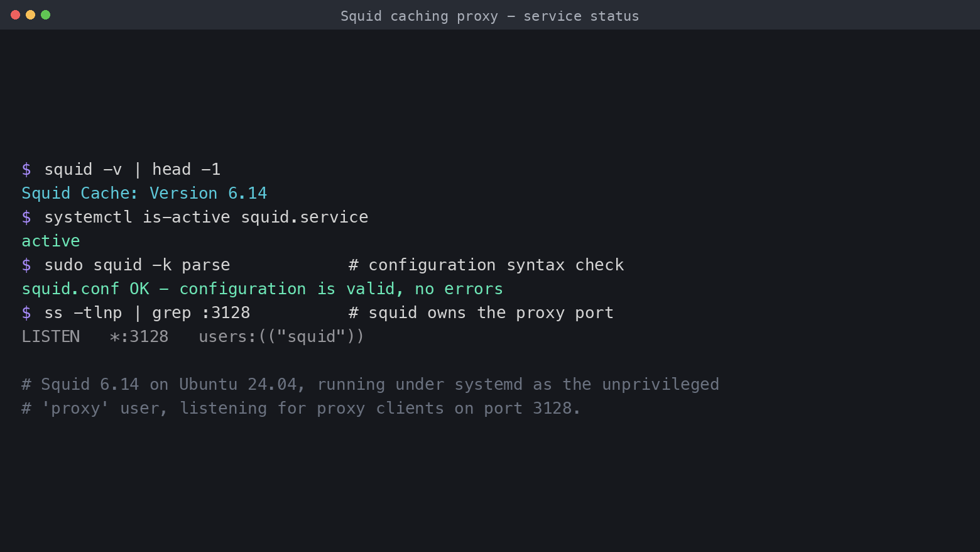This screenshot has width=980, height=552.
Task: Click the '*:3128' address in ss output
Action: tap(139, 337)
